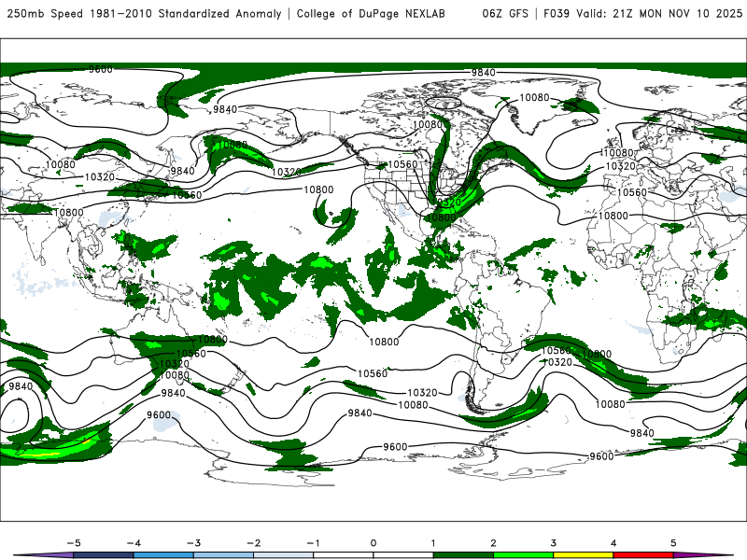Click the colorbar tick label '−5'
Image resolution: width=747 pixels, height=560 pixels.
click(x=74, y=543)
